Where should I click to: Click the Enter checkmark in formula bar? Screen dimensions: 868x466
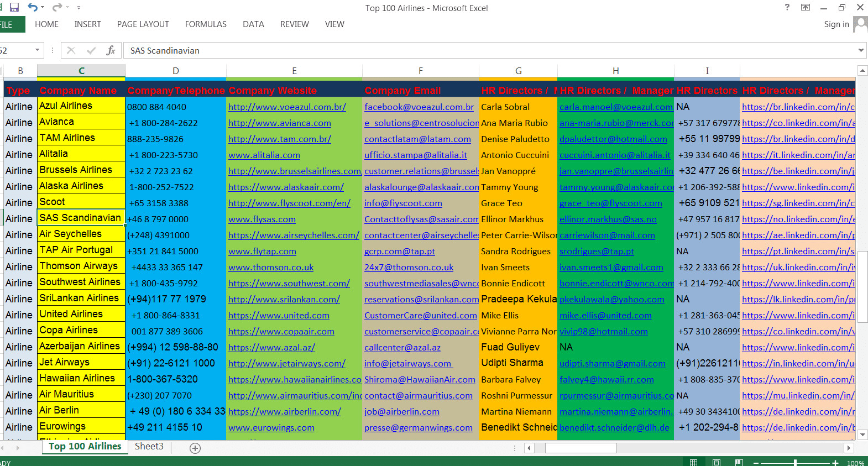(91, 50)
